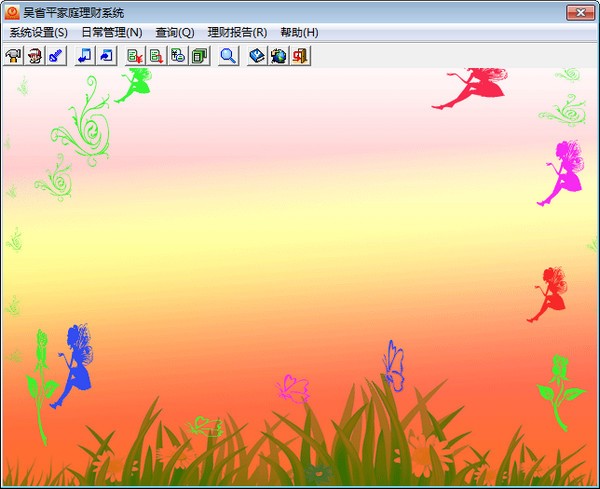
Task: Click the blue curved arrow document icon
Action: coord(106,56)
